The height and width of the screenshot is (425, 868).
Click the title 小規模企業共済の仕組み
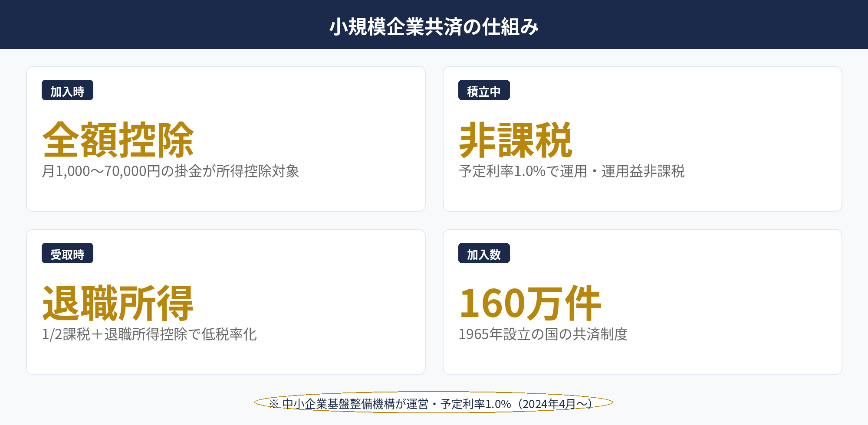click(434, 27)
